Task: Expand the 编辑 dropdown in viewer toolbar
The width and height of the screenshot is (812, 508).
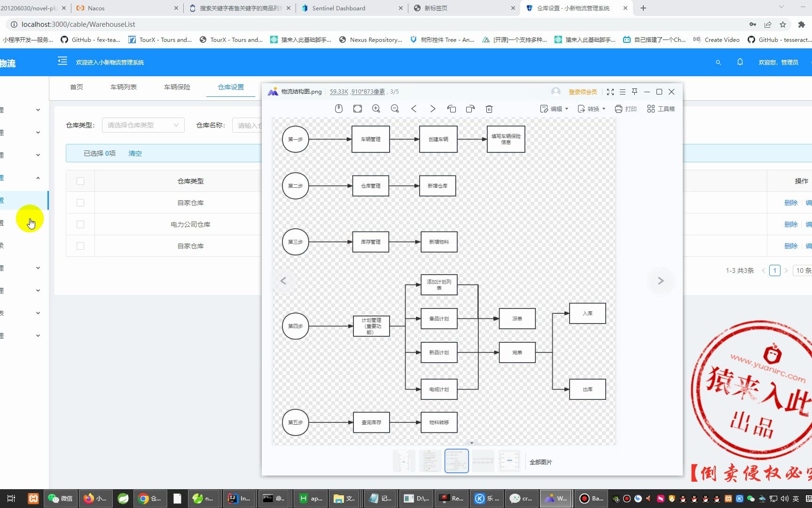Action: [554, 109]
